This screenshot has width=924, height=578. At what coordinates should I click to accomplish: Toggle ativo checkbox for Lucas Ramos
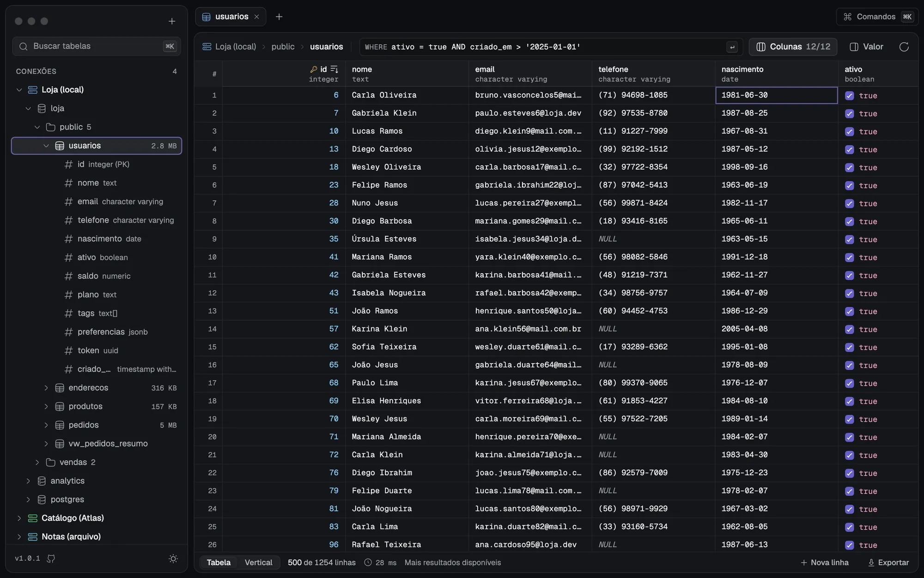[x=849, y=132]
